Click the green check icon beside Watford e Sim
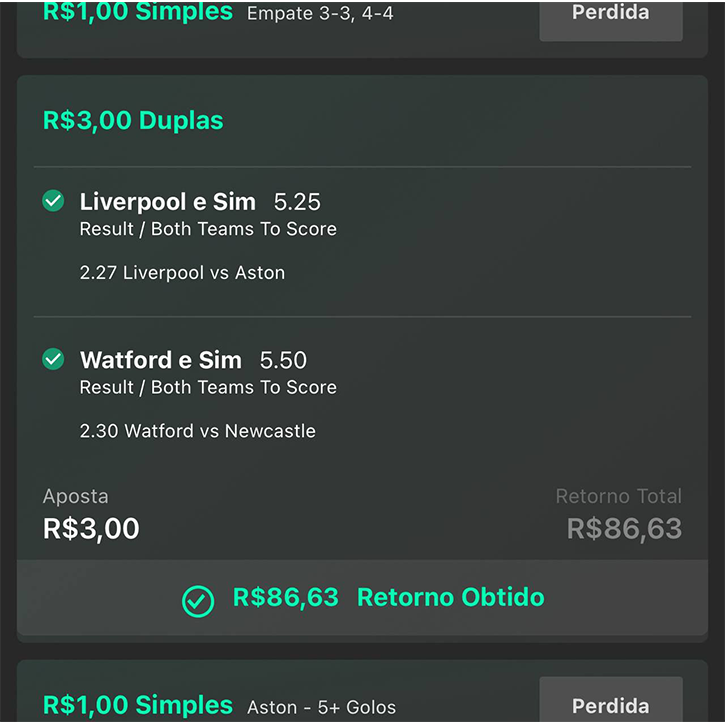Screen dimensions: 725x724 pos(54,359)
